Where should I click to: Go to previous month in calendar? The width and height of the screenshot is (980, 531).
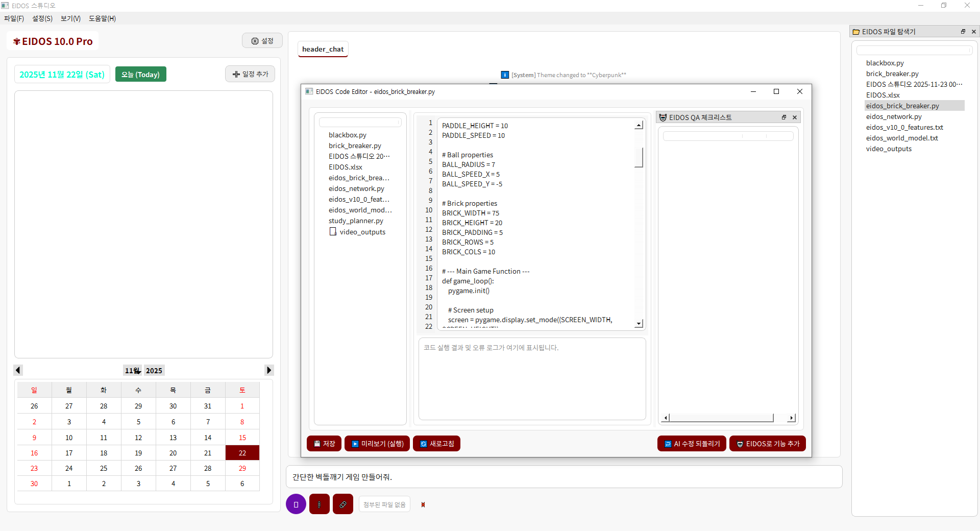click(18, 370)
